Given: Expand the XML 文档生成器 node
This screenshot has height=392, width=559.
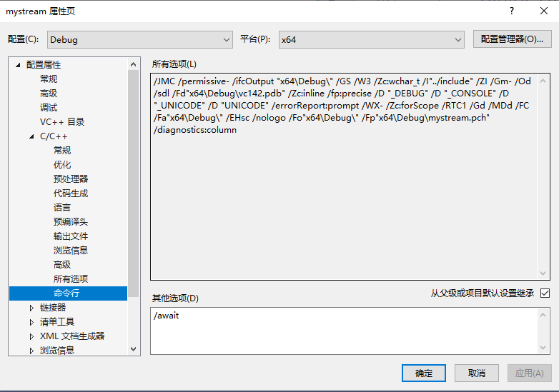Looking at the screenshot, I should [x=31, y=336].
